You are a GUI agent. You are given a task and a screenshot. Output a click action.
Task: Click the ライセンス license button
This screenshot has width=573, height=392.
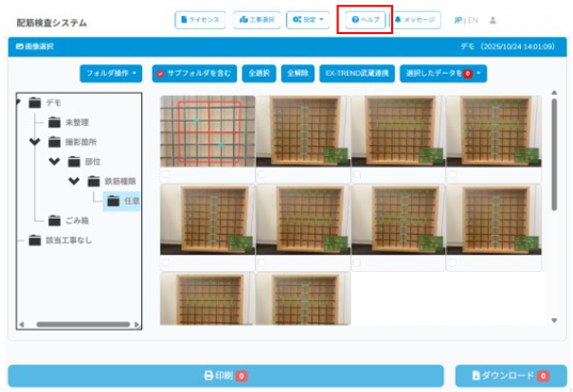coord(201,19)
